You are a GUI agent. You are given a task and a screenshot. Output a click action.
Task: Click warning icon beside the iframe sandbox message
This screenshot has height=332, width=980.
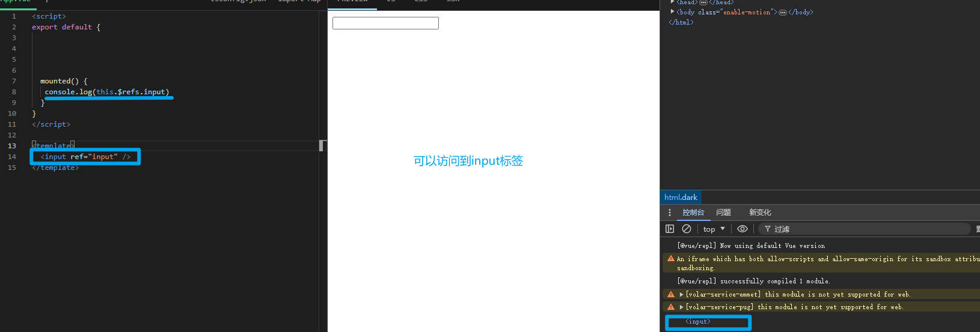671,259
